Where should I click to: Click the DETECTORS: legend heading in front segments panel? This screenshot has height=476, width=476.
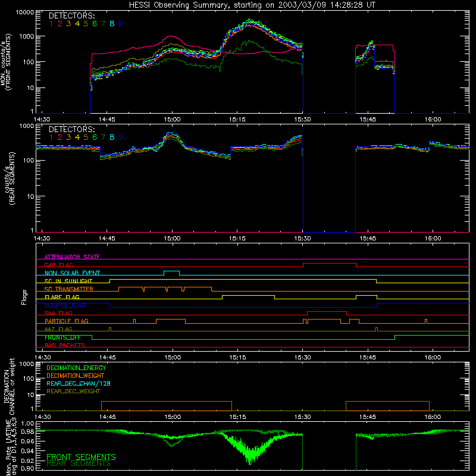point(71,16)
